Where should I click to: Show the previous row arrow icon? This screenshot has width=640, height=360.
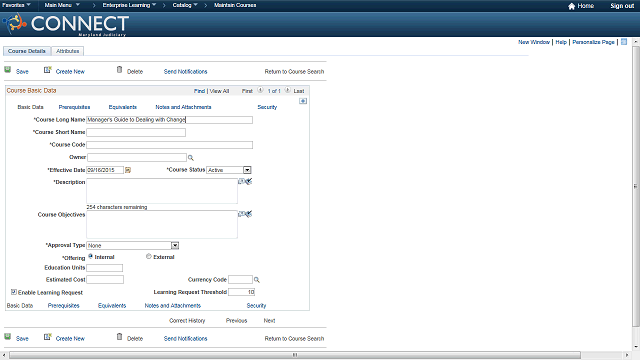260,90
